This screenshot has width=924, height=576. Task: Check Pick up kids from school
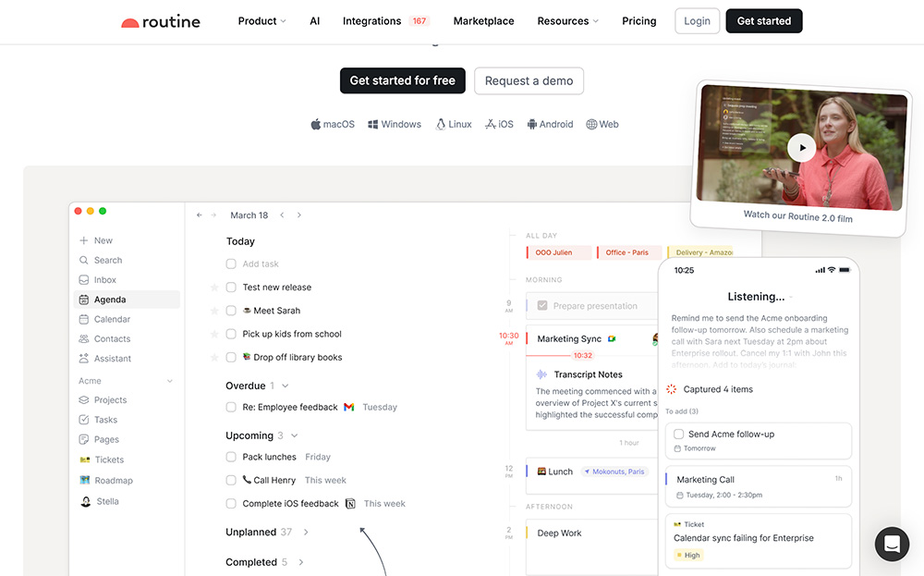pyautogui.click(x=231, y=334)
